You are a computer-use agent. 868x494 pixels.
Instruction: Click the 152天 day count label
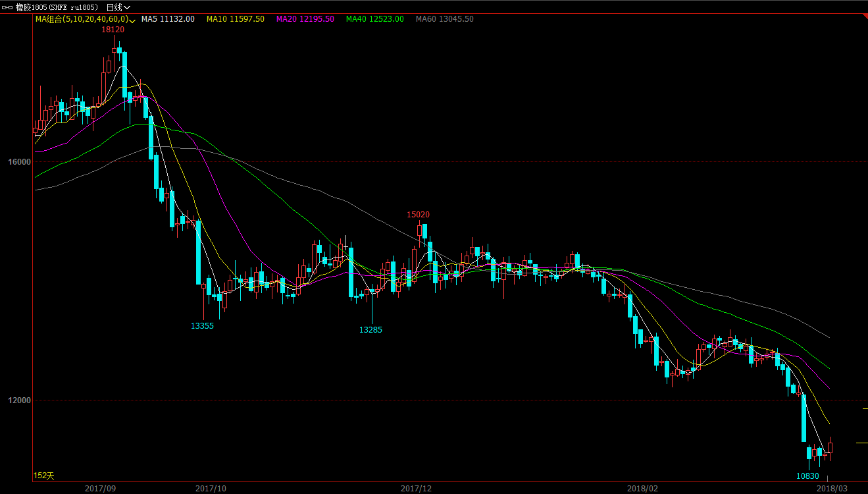coord(44,476)
